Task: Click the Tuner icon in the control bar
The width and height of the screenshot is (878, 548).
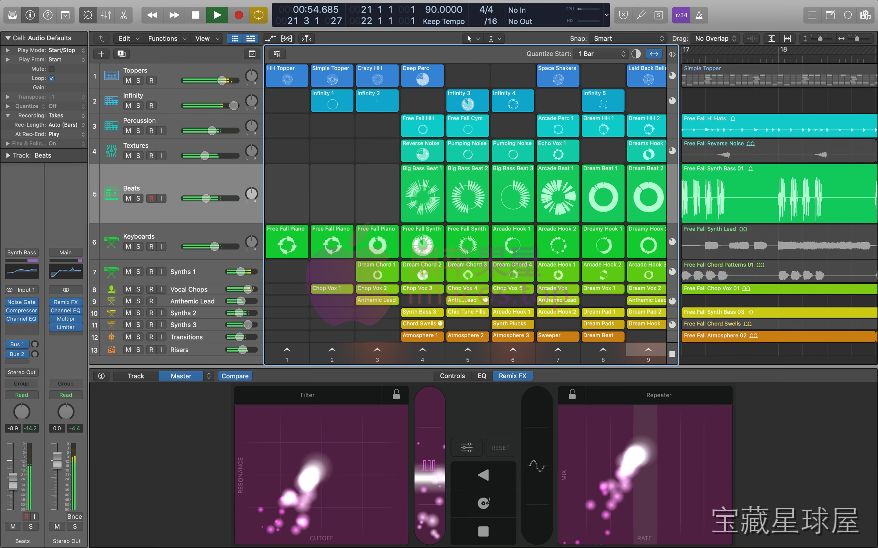Action: (x=641, y=15)
